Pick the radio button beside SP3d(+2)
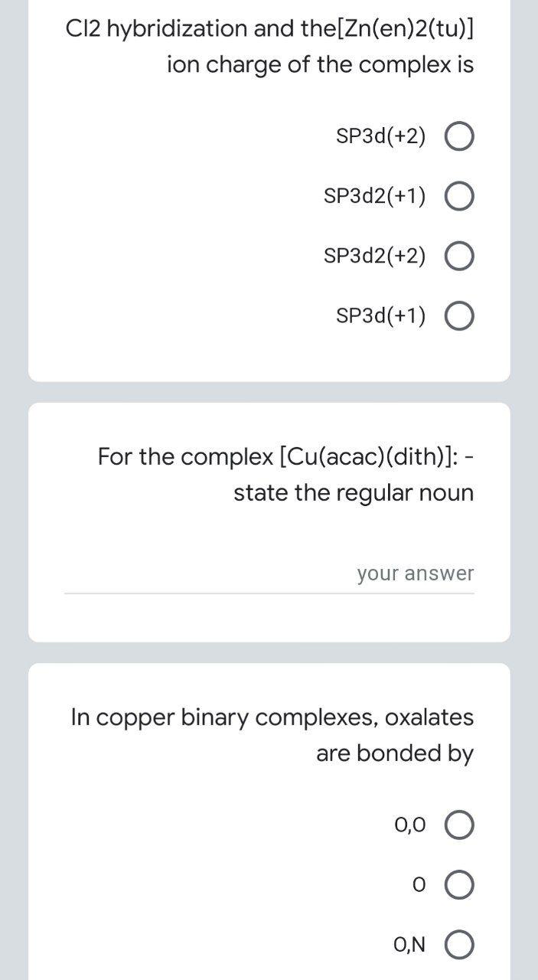This screenshot has height=980, width=538. [458, 136]
